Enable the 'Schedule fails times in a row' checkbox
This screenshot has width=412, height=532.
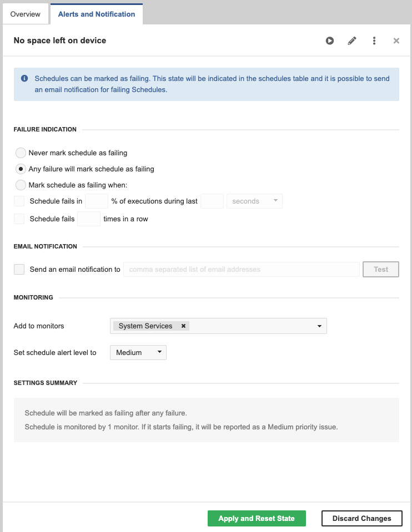coord(19,219)
